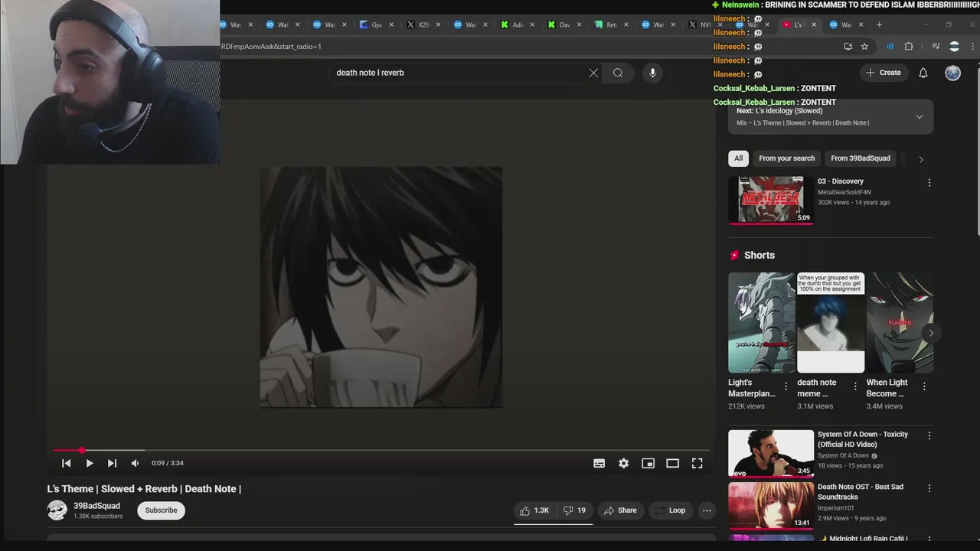Open browser media control icon
Image resolution: width=980 pixels, height=551 pixels.
point(936,47)
